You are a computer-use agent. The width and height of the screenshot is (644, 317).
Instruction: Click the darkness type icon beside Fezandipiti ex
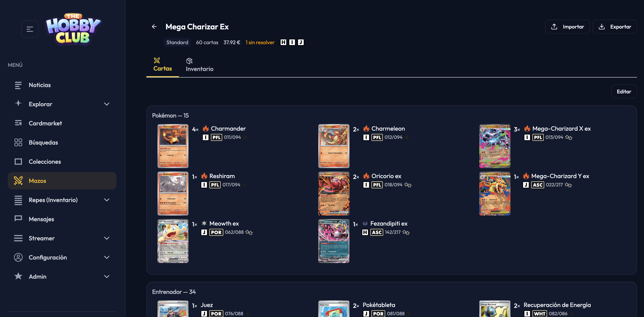(365, 223)
